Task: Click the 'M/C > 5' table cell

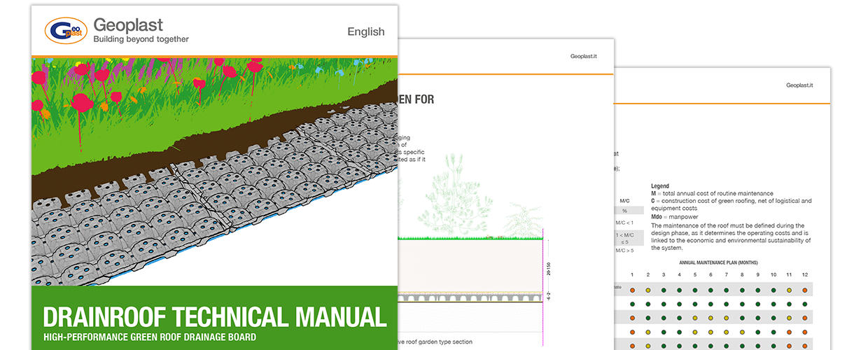Action: click(624, 250)
